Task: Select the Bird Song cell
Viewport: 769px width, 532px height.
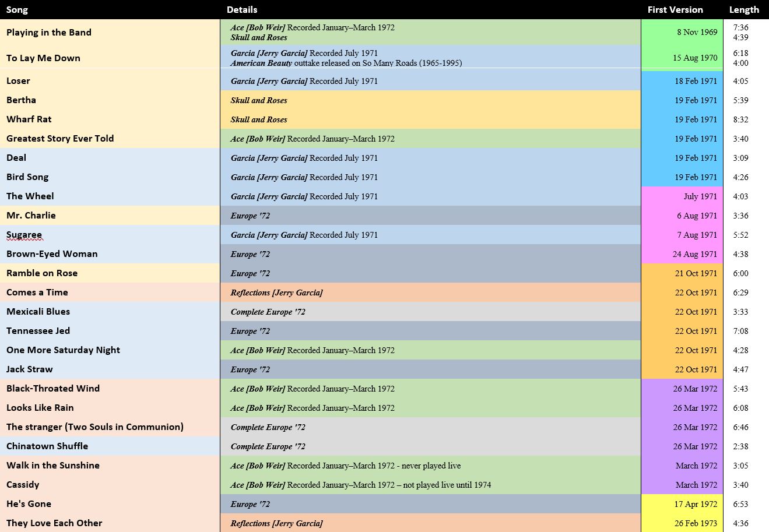Action: [110, 177]
